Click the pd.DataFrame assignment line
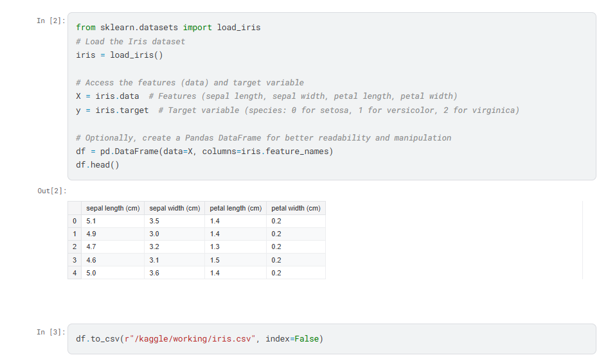The width and height of the screenshot is (599, 364). click(204, 152)
